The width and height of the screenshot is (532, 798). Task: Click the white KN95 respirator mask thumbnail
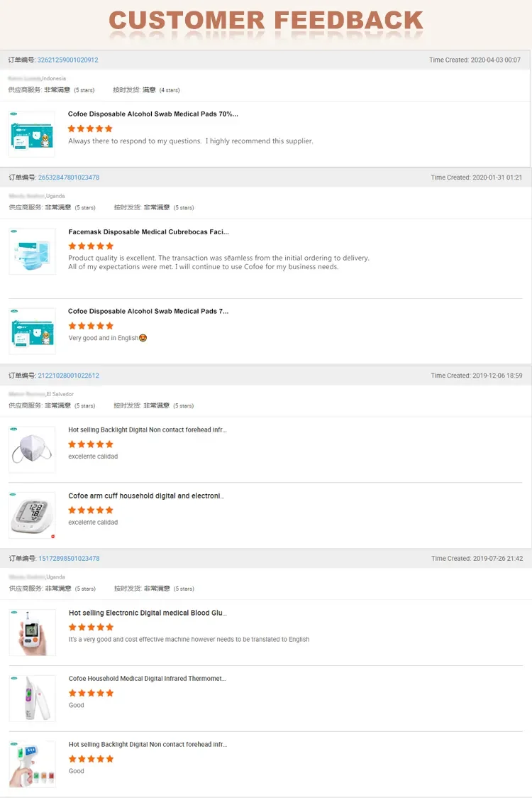coord(32,449)
